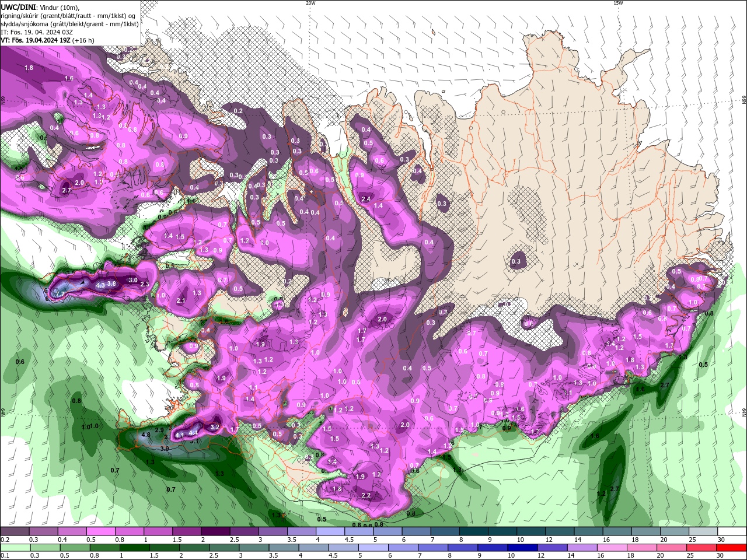Viewport: 747px width, 560px height.
Task: Select the 0.8 swatch in the purple legend row
Action: pyautogui.click(x=129, y=531)
